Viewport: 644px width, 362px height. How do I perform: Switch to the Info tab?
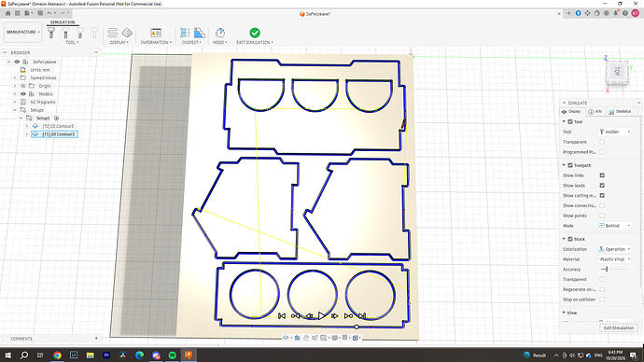pyautogui.click(x=595, y=112)
